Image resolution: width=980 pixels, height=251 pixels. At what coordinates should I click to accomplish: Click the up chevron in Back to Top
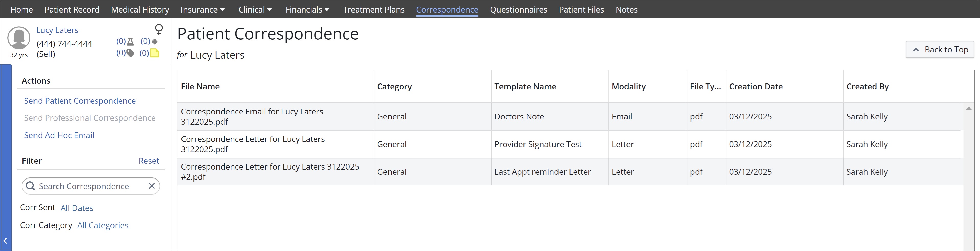click(916, 50)
